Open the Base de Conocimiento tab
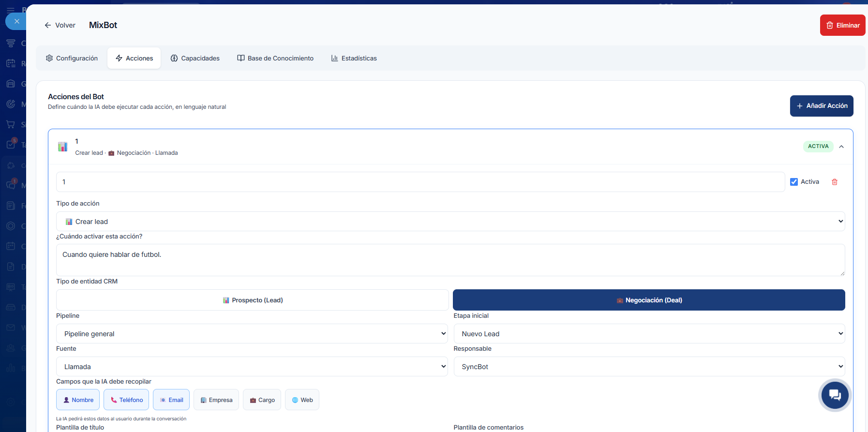868x432 pixels. (275, 58)
